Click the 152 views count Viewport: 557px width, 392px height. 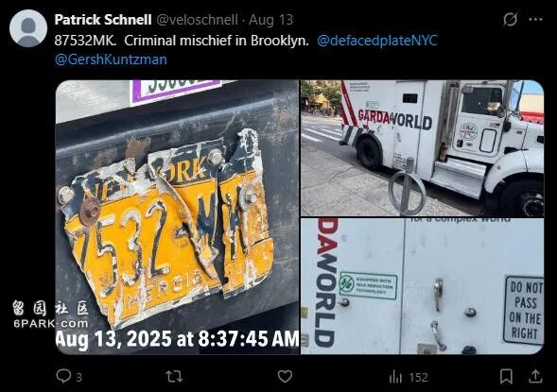419,378
